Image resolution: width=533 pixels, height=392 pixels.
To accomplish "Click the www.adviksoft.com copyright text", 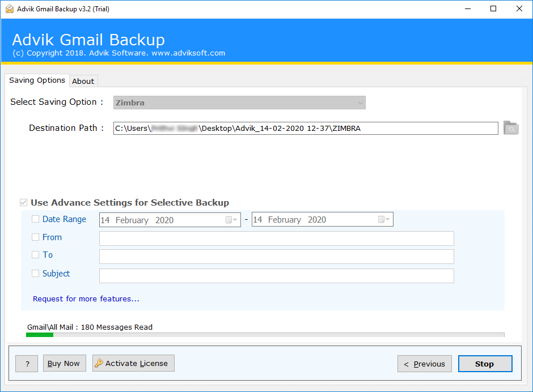I will click(x=188, y=53).
